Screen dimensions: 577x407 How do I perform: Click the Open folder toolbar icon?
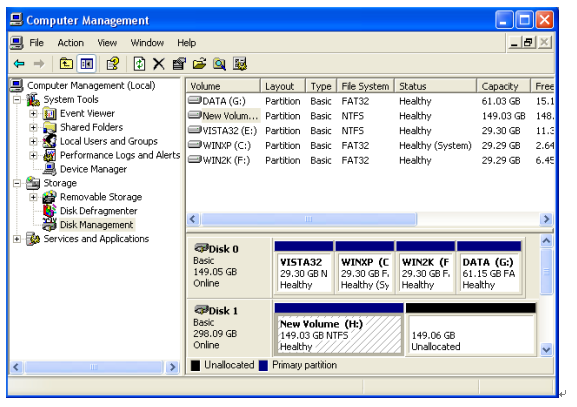click(x=199, y=64)
